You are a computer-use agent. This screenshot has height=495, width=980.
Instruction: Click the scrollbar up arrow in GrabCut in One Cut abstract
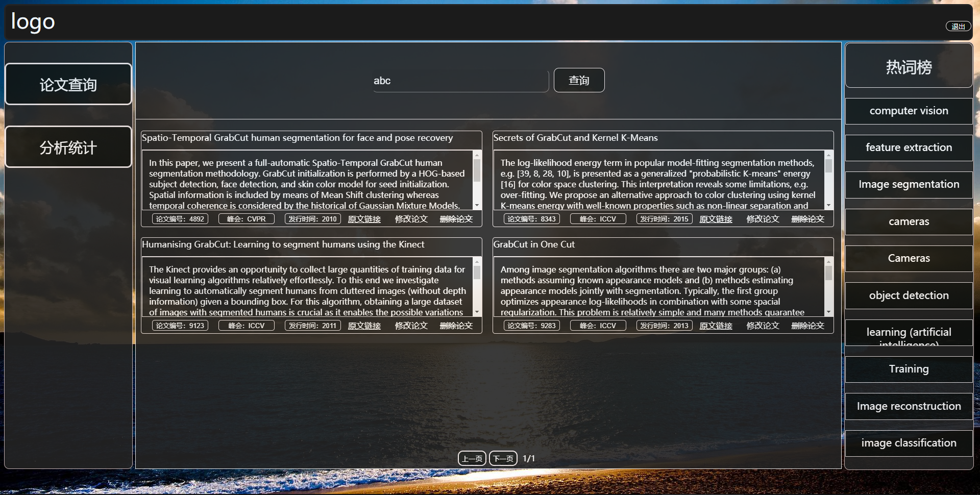[828, 261]
